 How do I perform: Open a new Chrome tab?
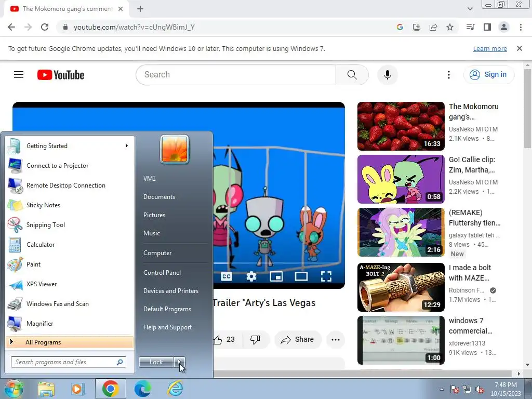point(140,9)
